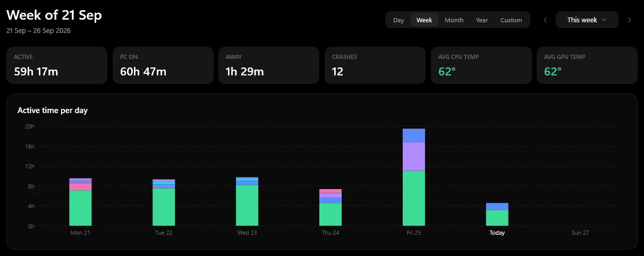Viewport: 644px width, 256px height.
Task: Open the This week dropdown
Action: point(587,20)
